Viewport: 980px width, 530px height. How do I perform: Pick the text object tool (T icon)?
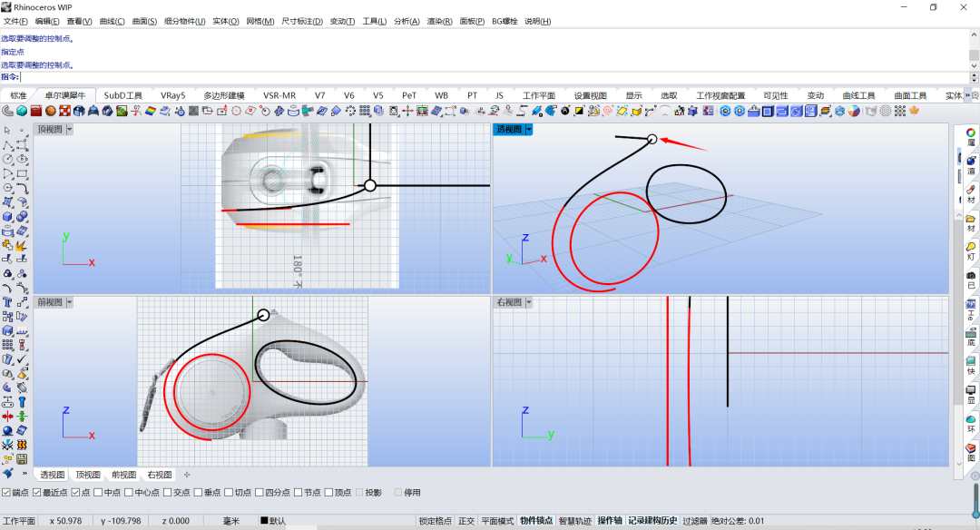pyautogui.click(x=7, y=302)
